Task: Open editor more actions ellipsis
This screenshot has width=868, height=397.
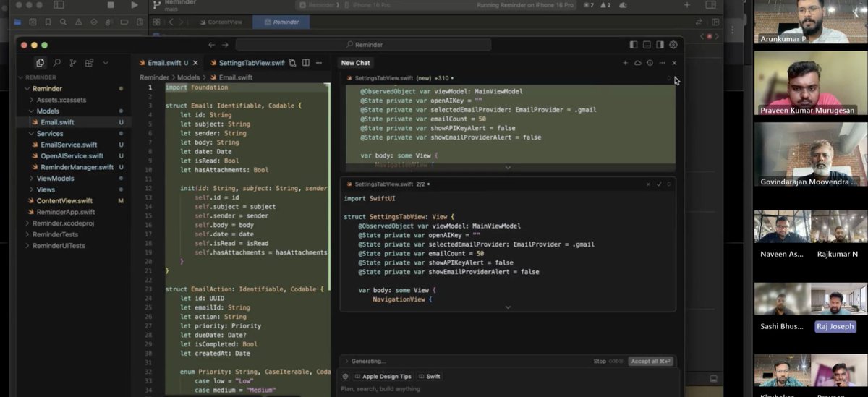Action: coord(319,63)
